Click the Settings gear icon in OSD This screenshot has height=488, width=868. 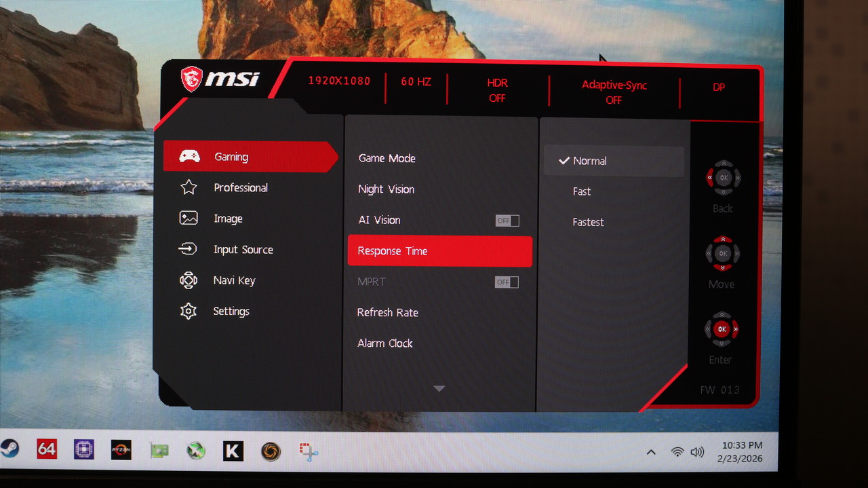pyautogui.click(x=189, y=312)
